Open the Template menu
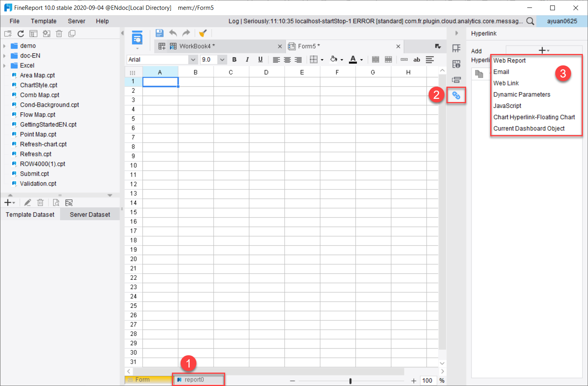Viewport: 588px width, 386px height. click(43, 21)
